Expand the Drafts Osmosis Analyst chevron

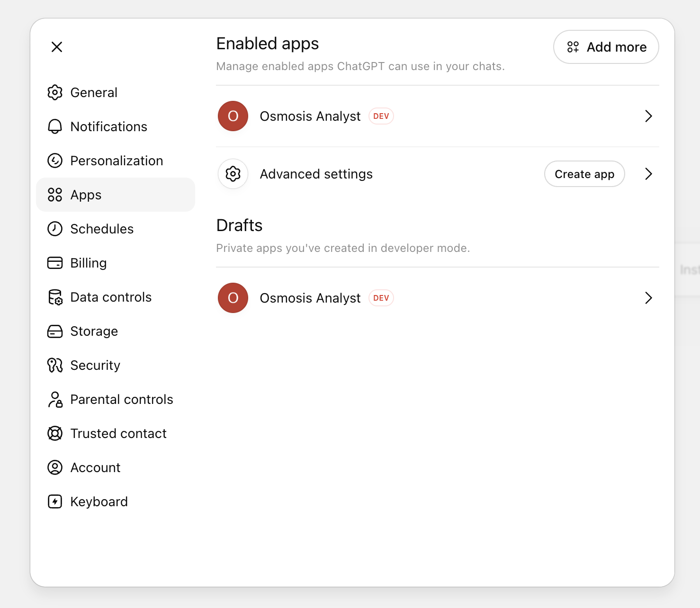648,298
